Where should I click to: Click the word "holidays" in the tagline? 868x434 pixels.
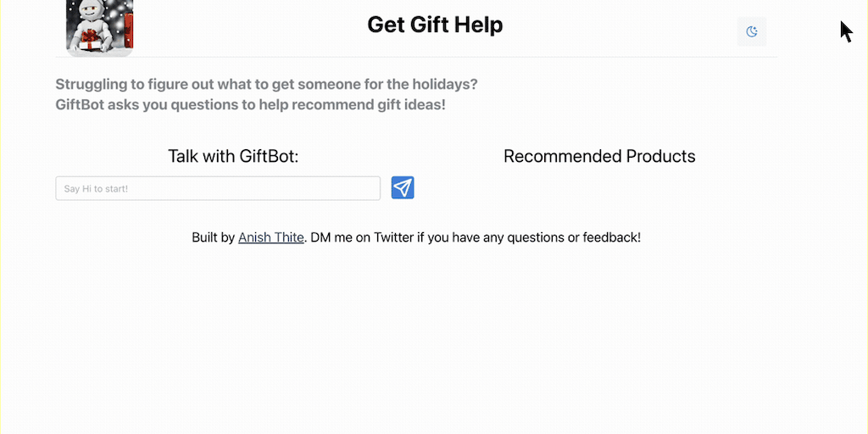446,84
